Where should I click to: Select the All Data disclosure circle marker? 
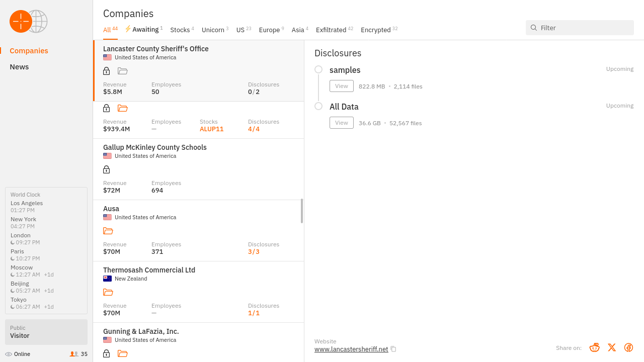point(318,106)
